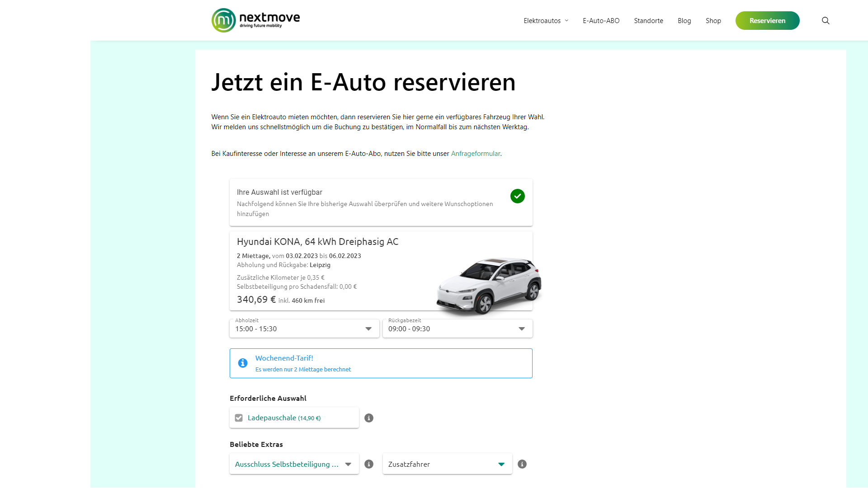Click the green availability checkmark icon
This screenshot has height=488, width=868.
point(518,196)
